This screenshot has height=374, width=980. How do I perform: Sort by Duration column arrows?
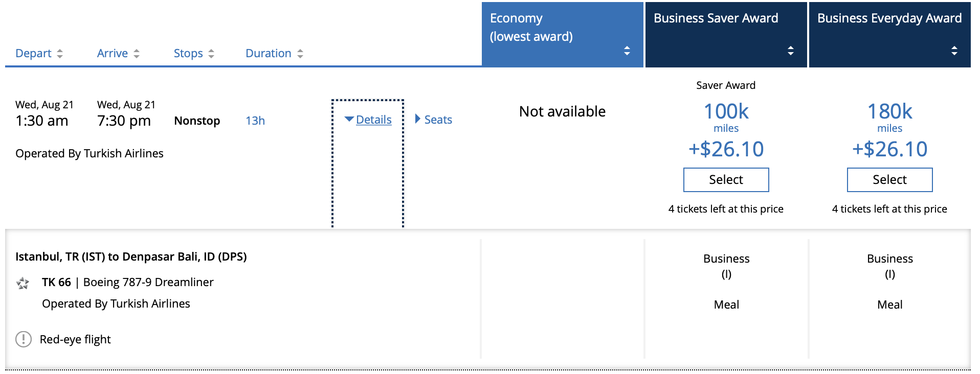(x=300, y=54)
